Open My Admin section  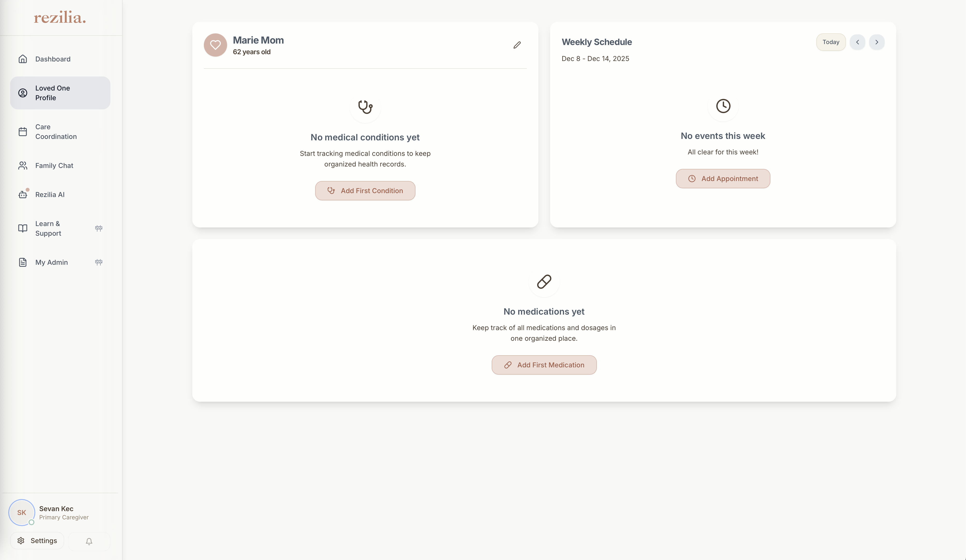pyautogui.click(x=51, y=263)
